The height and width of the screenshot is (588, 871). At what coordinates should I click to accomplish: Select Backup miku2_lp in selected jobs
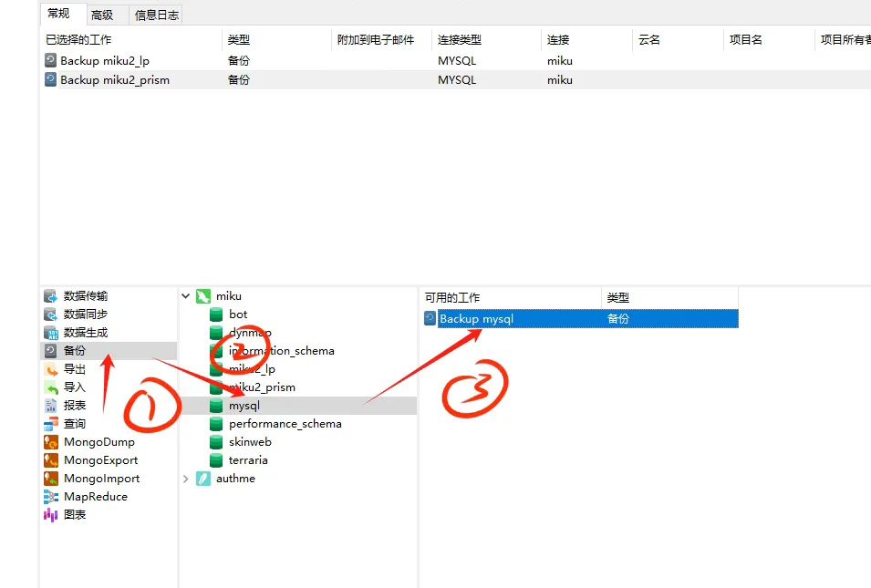105,61
